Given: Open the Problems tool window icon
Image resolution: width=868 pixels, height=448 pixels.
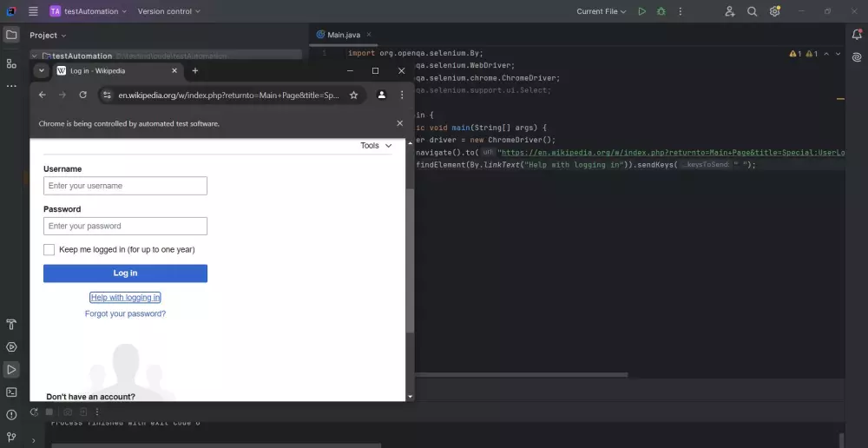Looking at the screenshot, I should [11, 415].
